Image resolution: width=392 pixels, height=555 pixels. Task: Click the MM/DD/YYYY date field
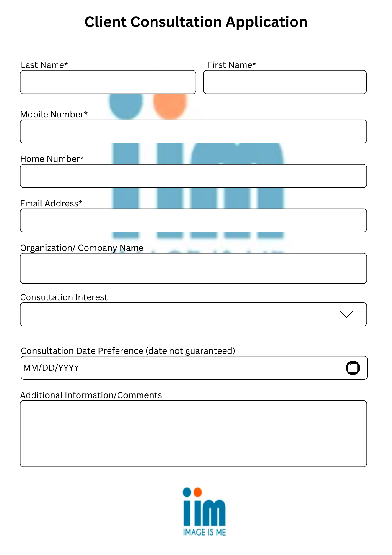[x=194, y=368]
